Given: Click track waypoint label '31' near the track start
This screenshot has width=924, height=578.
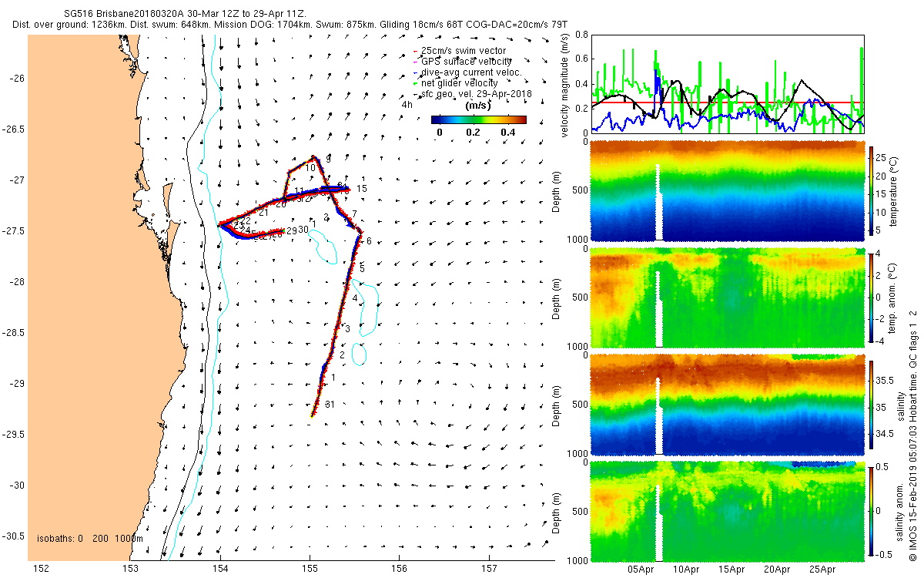Looking at the screenshot, I should 330,404.
